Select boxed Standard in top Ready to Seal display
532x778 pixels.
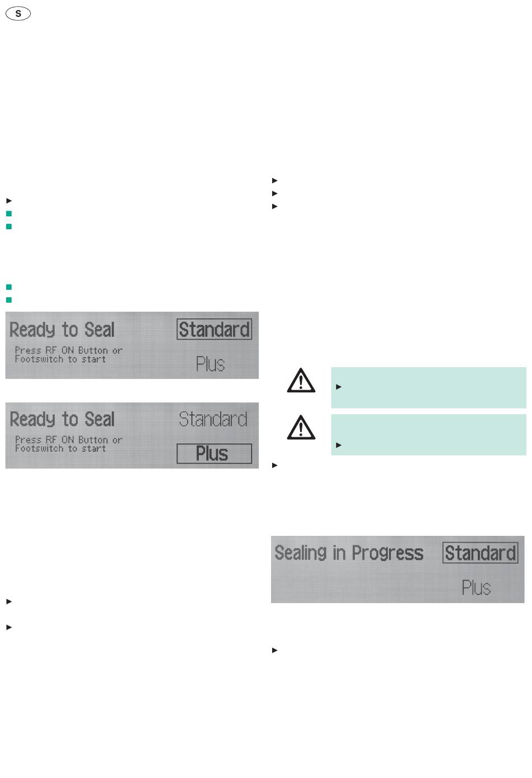point(214,330)
